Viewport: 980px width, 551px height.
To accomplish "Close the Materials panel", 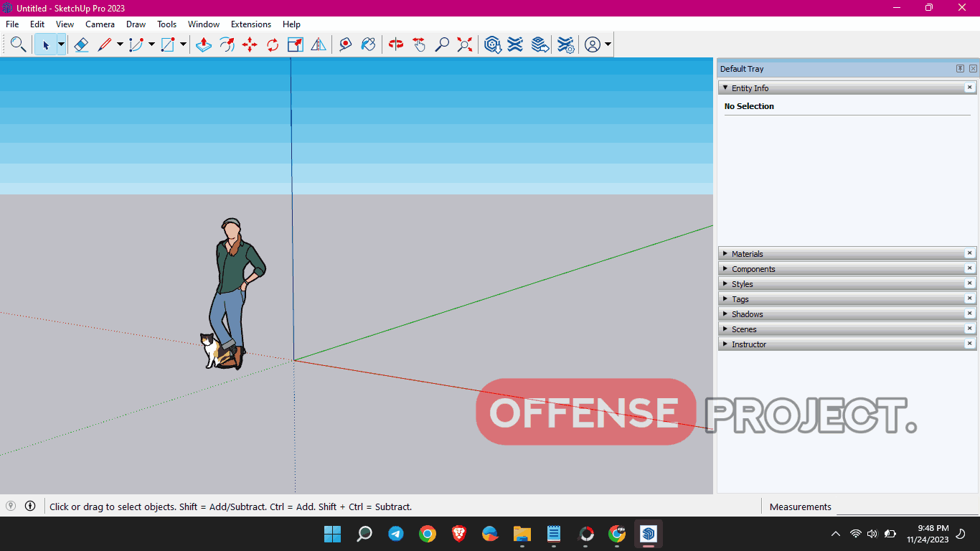I will click(969, 253).
